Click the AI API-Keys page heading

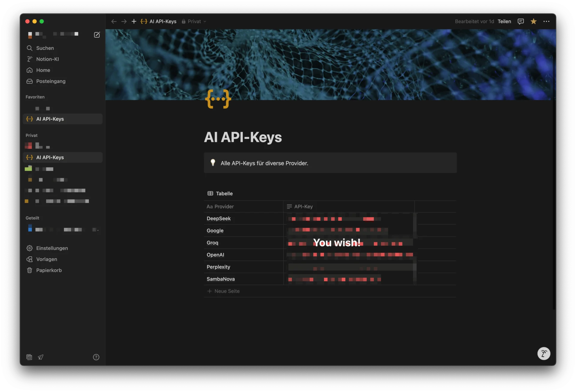pos(243,137)
